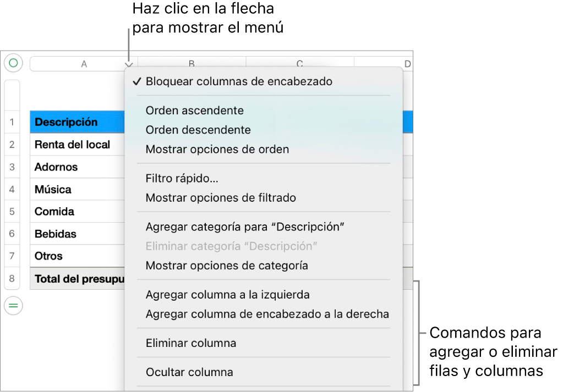Click the Adornos cell
563x392 pixels.
[x=77, y=167]
